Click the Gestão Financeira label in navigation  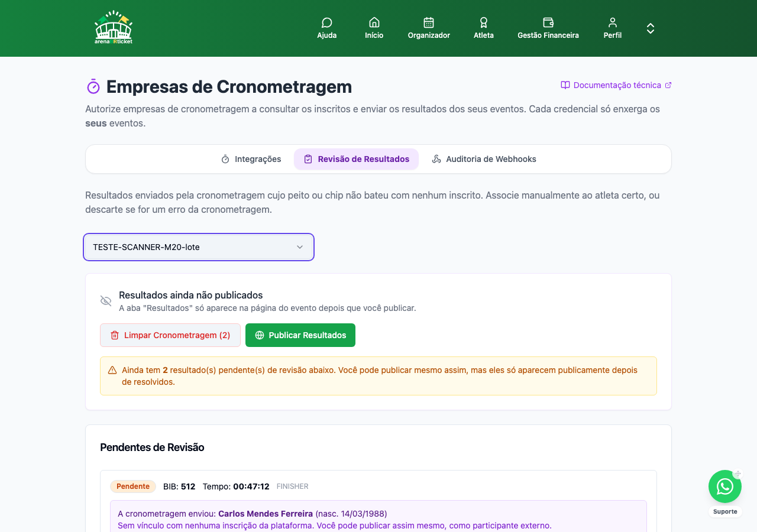(x=548, y=35)
